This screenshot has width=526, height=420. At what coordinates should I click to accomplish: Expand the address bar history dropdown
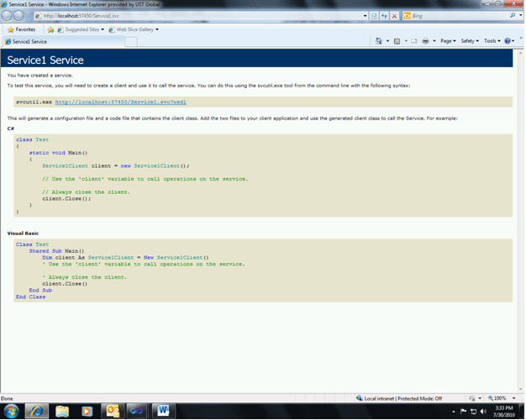[365, 16]
